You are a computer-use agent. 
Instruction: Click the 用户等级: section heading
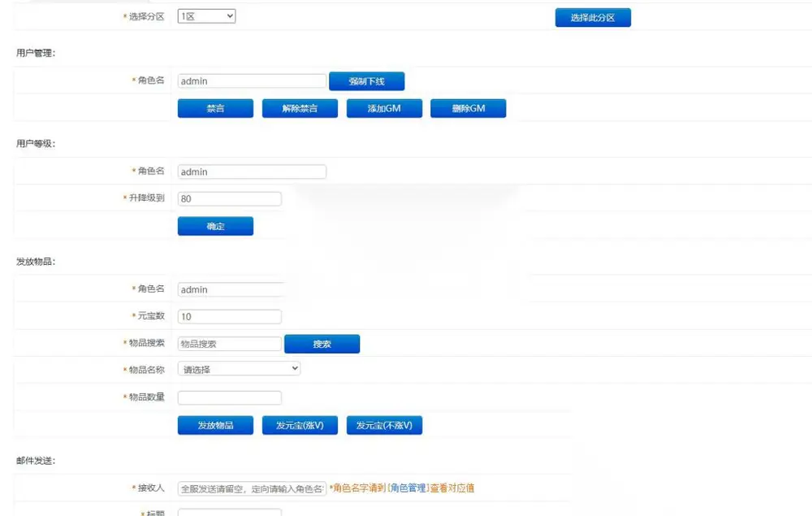point(36,144)
